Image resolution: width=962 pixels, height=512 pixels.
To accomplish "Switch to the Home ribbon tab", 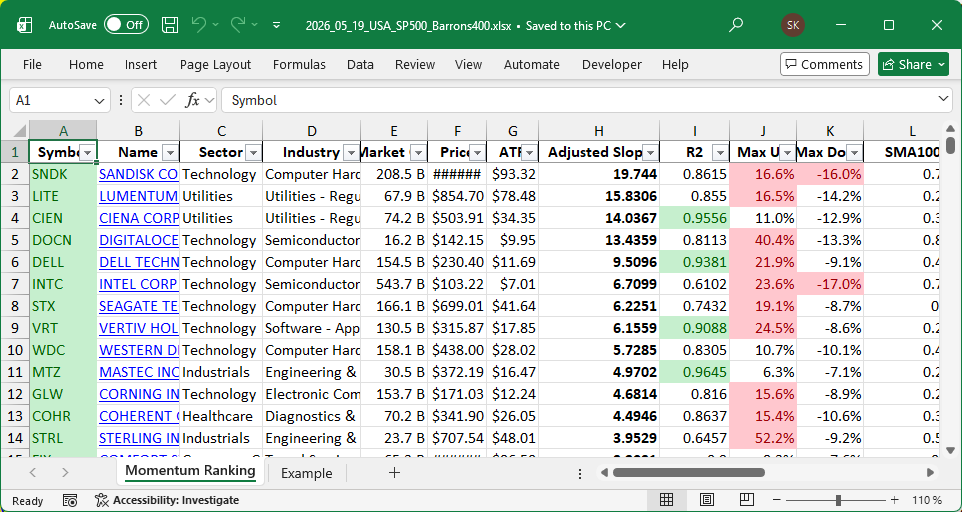I will point(86,64).
